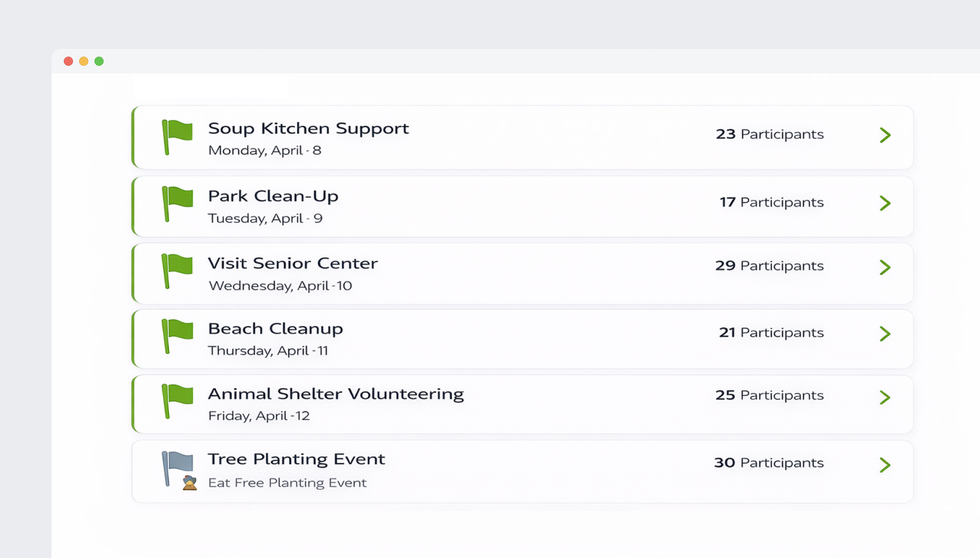
Task: Expand Soup Kitchen Support with its chevron
Action: coord(885,135)
